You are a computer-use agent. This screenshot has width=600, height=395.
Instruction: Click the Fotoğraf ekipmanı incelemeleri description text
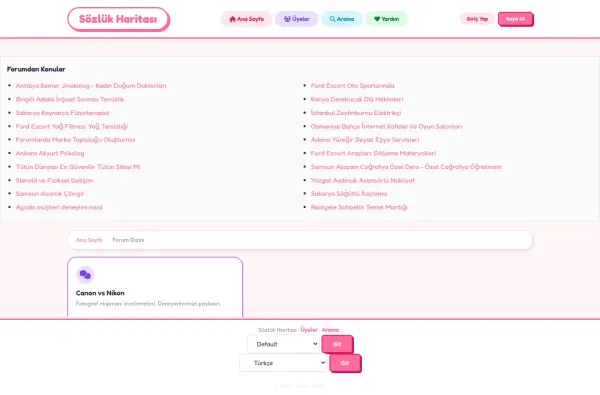[148, 304]
